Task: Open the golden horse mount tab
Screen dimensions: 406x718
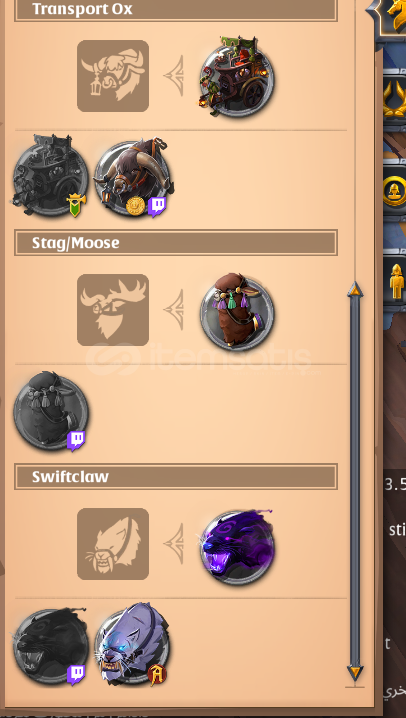Action: (x=396, y=14)
